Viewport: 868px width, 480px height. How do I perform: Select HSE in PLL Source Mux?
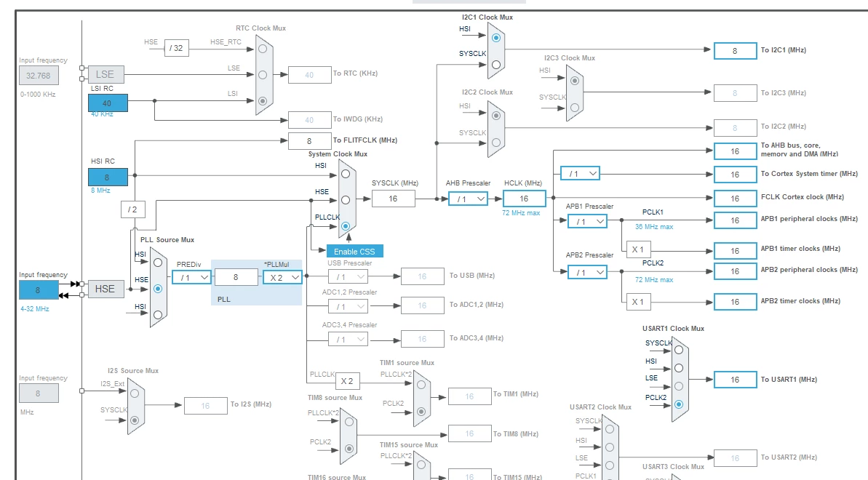coord(158,289)
